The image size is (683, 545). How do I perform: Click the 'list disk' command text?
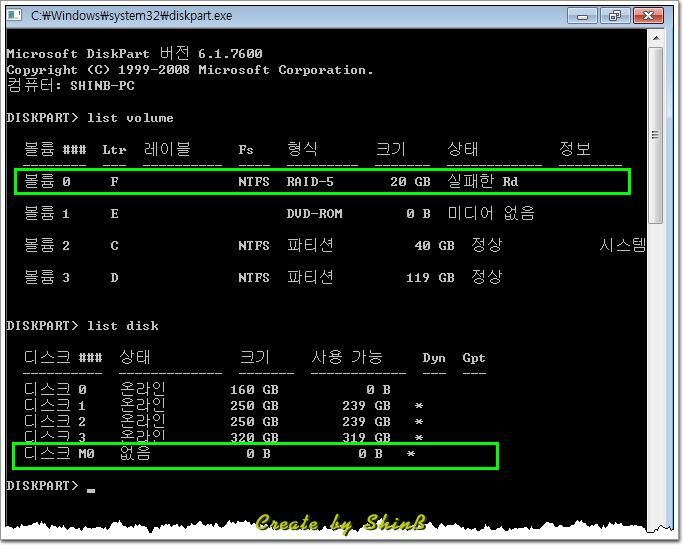(x=123, y=325)
